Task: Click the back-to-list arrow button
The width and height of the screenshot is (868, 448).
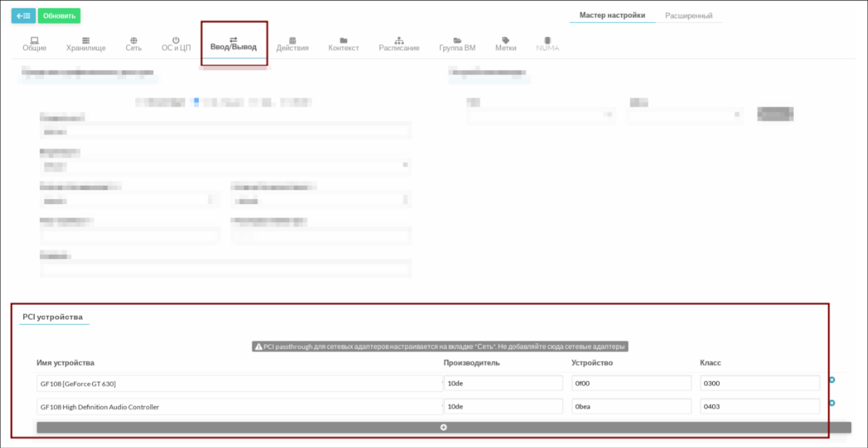Action: click(x=23, y=16)
